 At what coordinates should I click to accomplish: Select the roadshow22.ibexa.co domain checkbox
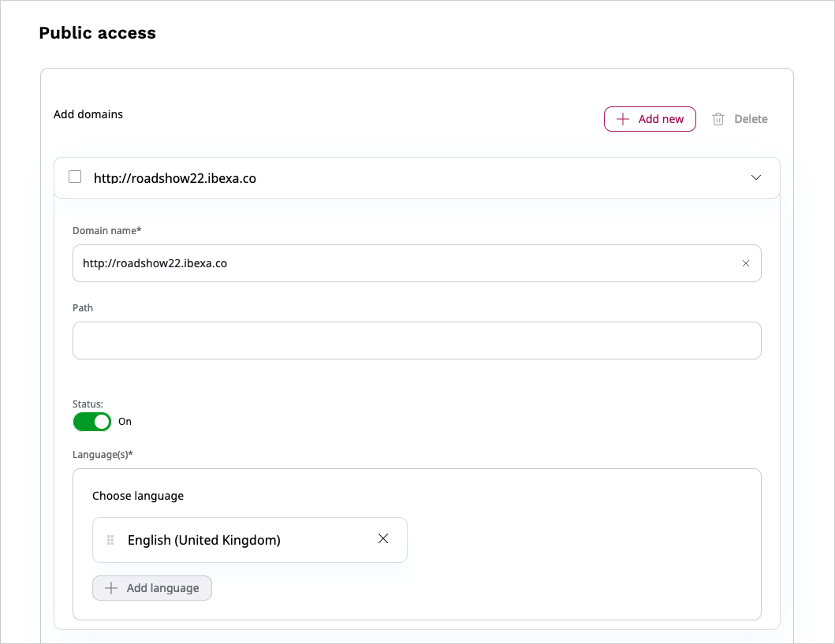coord(75,177)
